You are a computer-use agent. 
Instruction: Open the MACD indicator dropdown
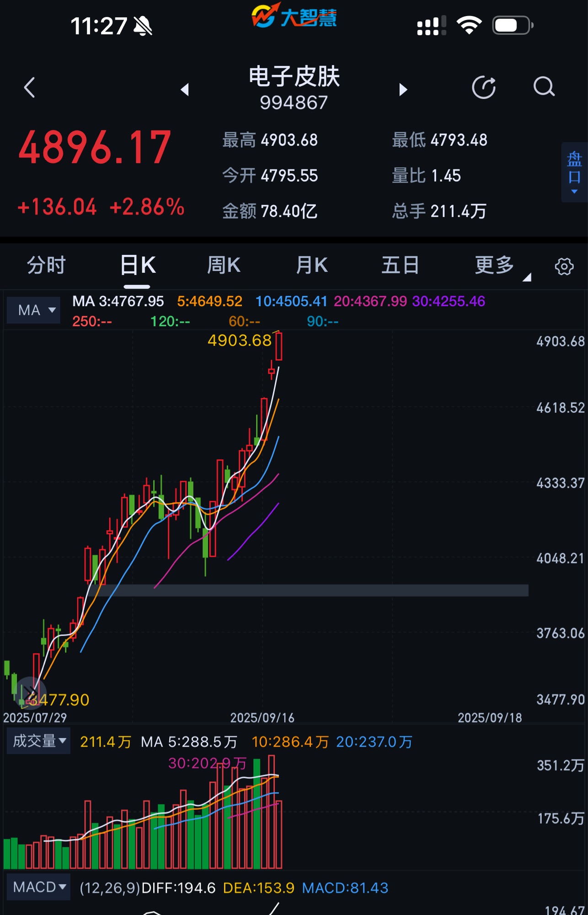(39, 887)
